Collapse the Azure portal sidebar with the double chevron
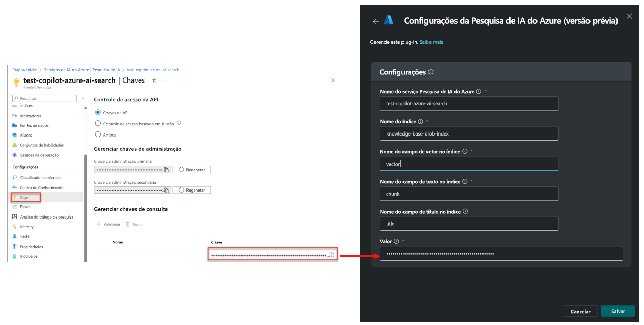The width and height of the screenshot is (644, 325). pyautogui.click(x=83, y=98)
